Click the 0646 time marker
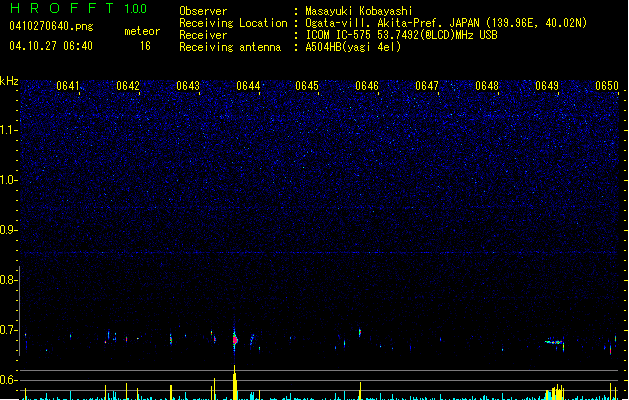 (x=367, y=86)
